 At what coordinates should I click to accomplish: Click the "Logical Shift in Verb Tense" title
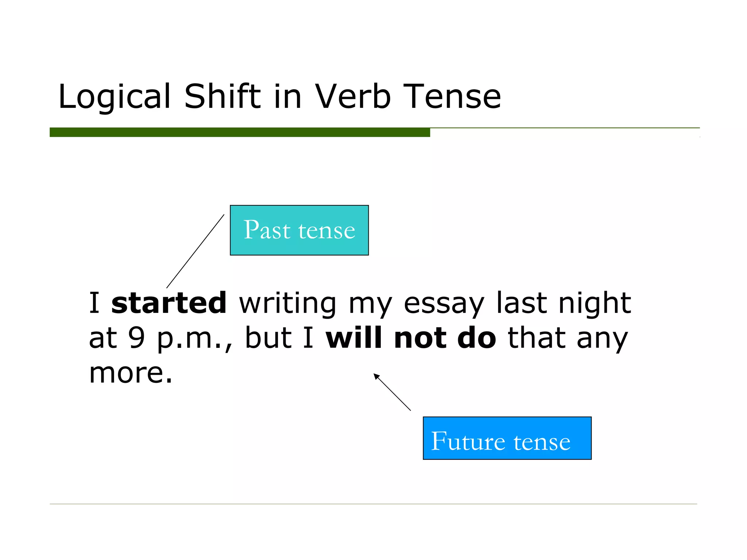[x=279, y=96]
